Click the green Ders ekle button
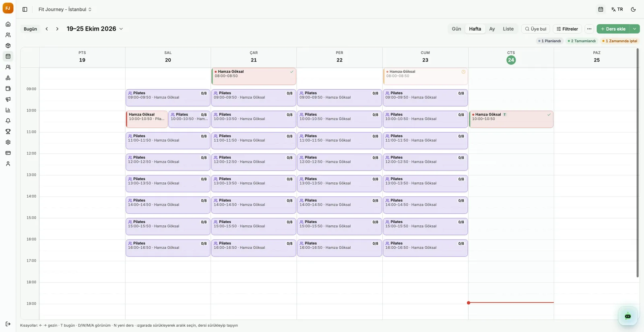The height and width of the screenshot is (332, 644). click(x=613, y=29)
